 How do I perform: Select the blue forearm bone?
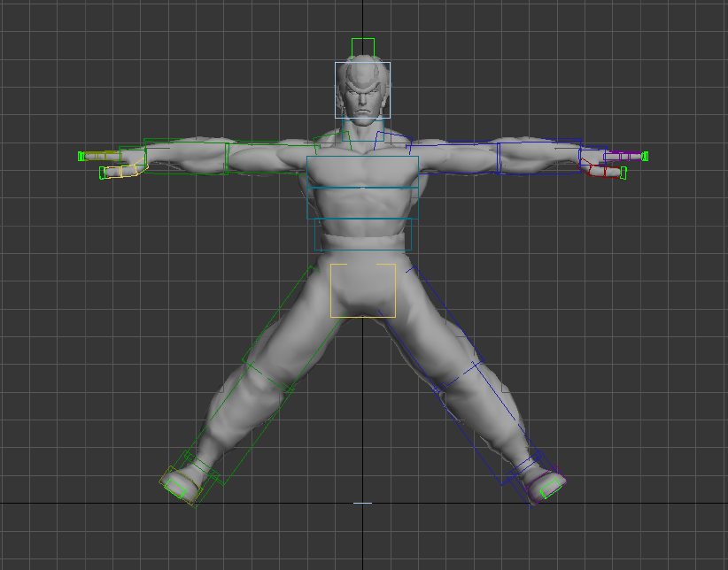[x=539, y=157]
